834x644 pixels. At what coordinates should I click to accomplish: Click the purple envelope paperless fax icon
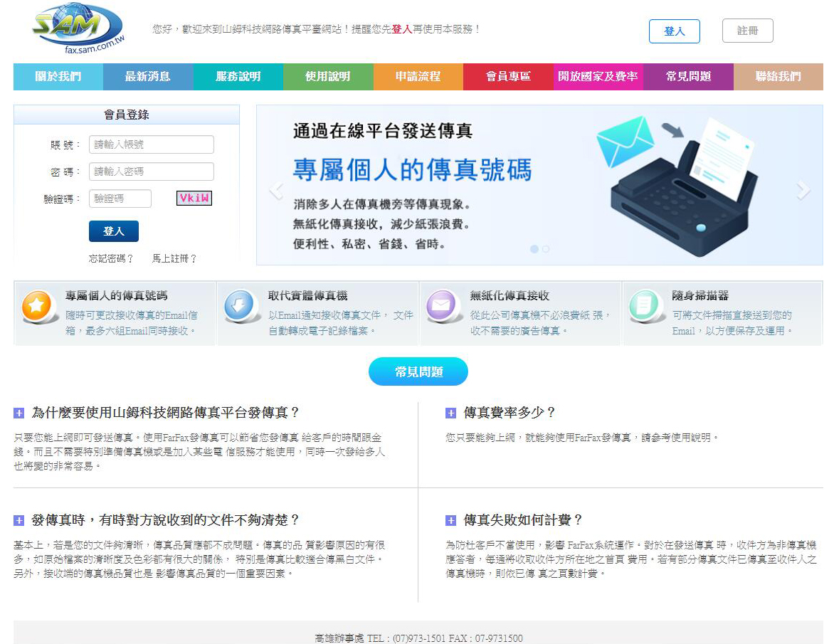tap(441, 306)
